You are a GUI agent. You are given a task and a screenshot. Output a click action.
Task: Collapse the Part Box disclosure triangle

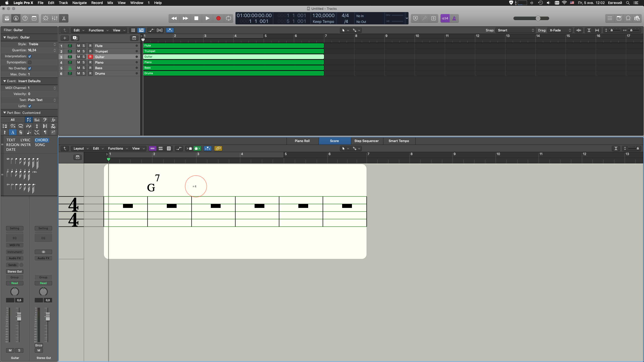[x=5, y=113]
